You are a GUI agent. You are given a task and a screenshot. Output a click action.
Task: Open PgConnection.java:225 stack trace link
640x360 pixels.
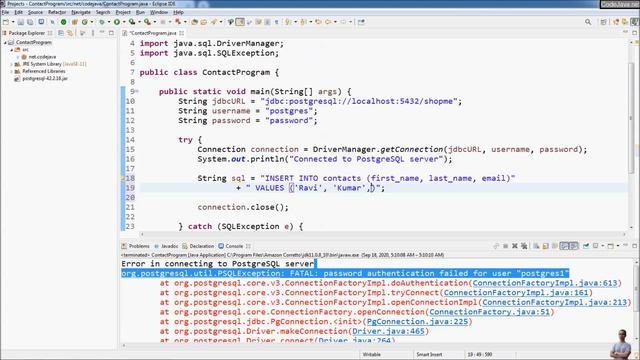tap(417, 322)
